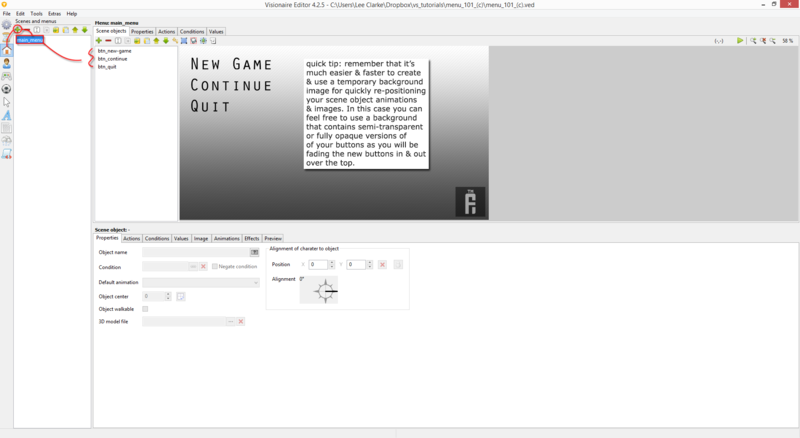Click the green plus to add scene object
Viewport: 800px width, 438px height.
pyautogui.click(x=98, y=41)
